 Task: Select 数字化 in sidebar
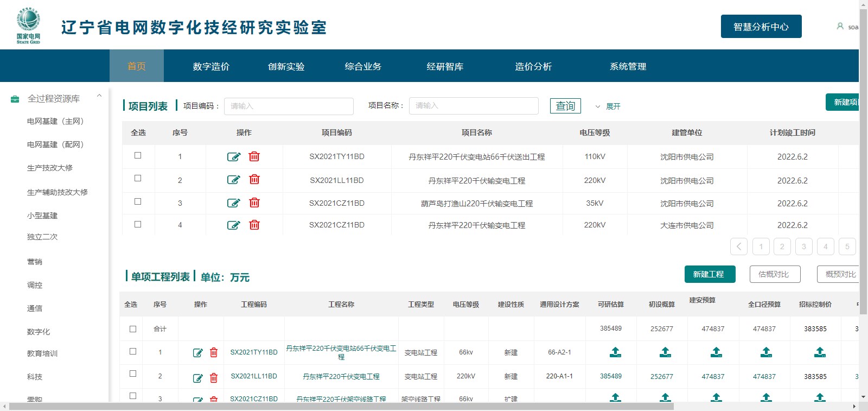tap(39, 332)
